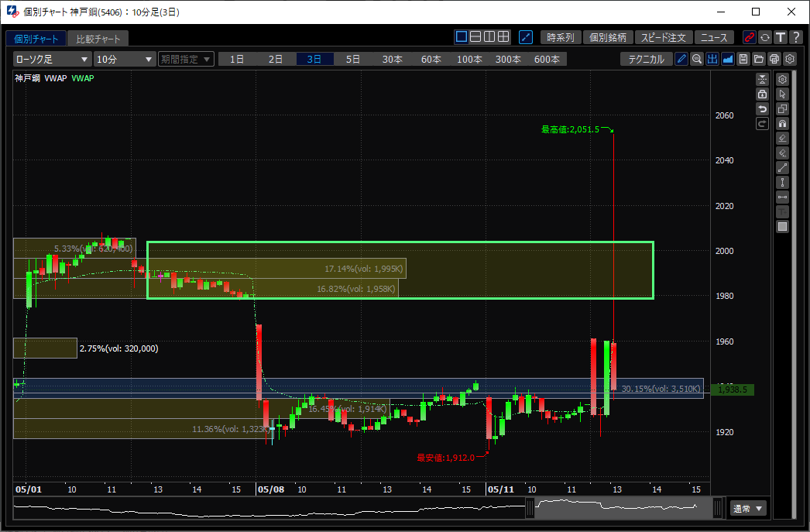Image resolution: width=810 pixels, height=532 pixels.
Task: Select the four-pane grid layout icon
Action: (x=503, y=36)
